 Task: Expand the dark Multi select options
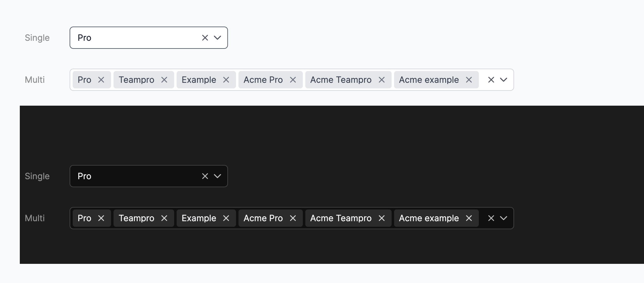pos(504,218)
